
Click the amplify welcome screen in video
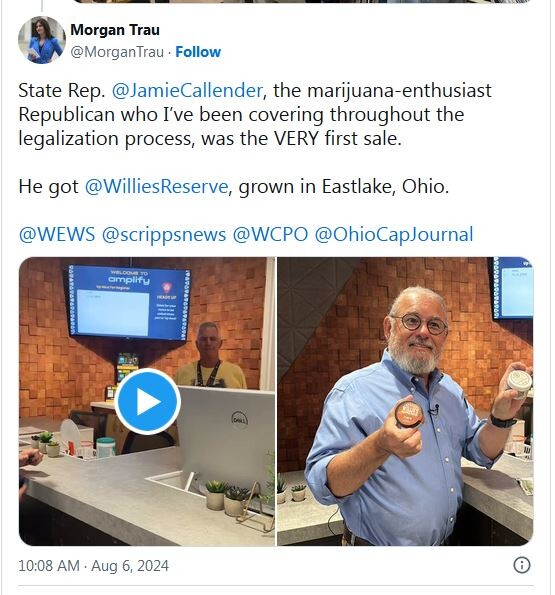coord(129,302)
